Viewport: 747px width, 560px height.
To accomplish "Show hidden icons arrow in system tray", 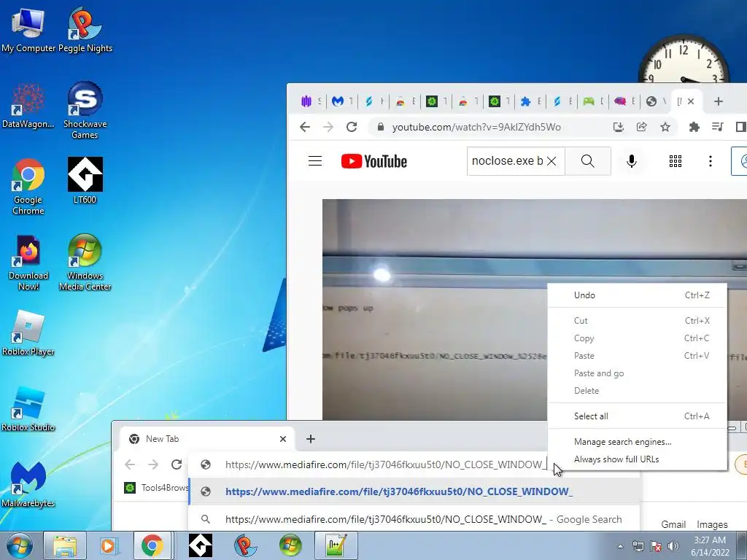I will pos(620,546).
